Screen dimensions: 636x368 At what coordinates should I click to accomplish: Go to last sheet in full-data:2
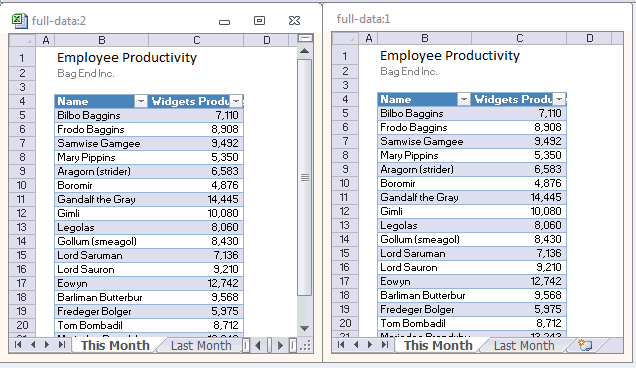62,345
